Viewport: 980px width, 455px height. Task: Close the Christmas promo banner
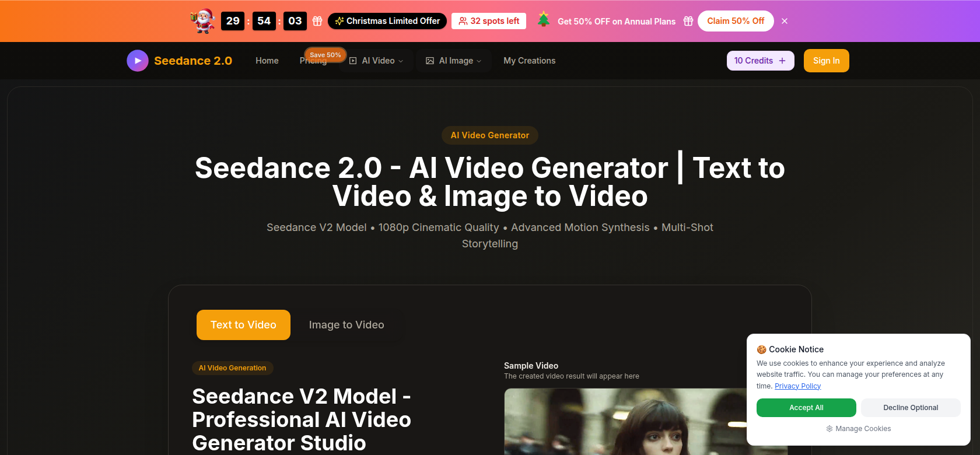click(785, 21)
